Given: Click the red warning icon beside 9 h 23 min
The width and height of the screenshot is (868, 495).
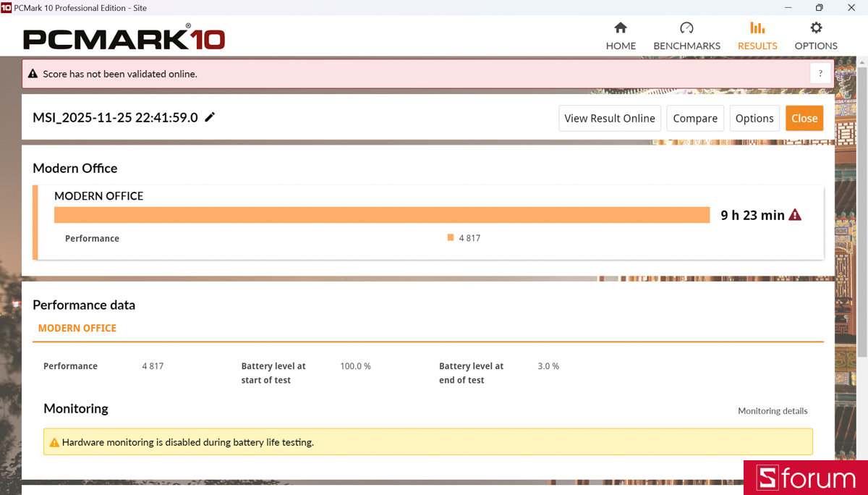Looking at the screenshot, I should (x=795, y=215).
